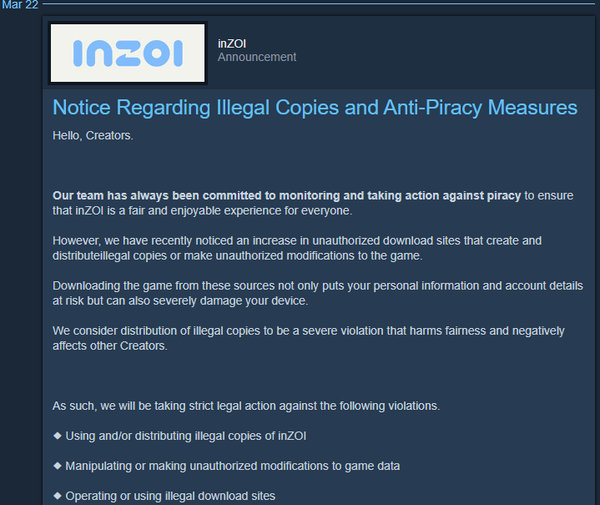Click the horizontal divider line beside Mar 22

(x=320, y=6)
